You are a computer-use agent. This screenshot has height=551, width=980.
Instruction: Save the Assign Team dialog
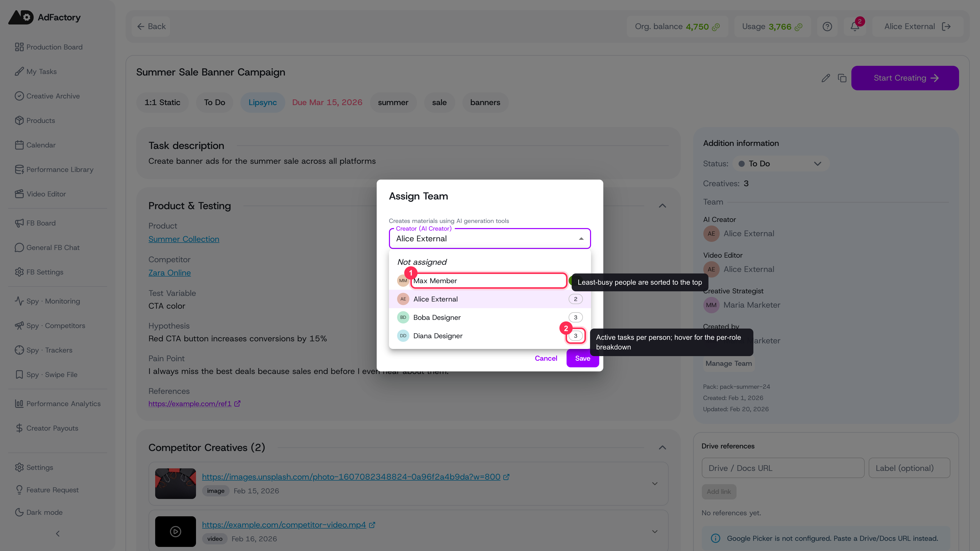tap(582, 358)
